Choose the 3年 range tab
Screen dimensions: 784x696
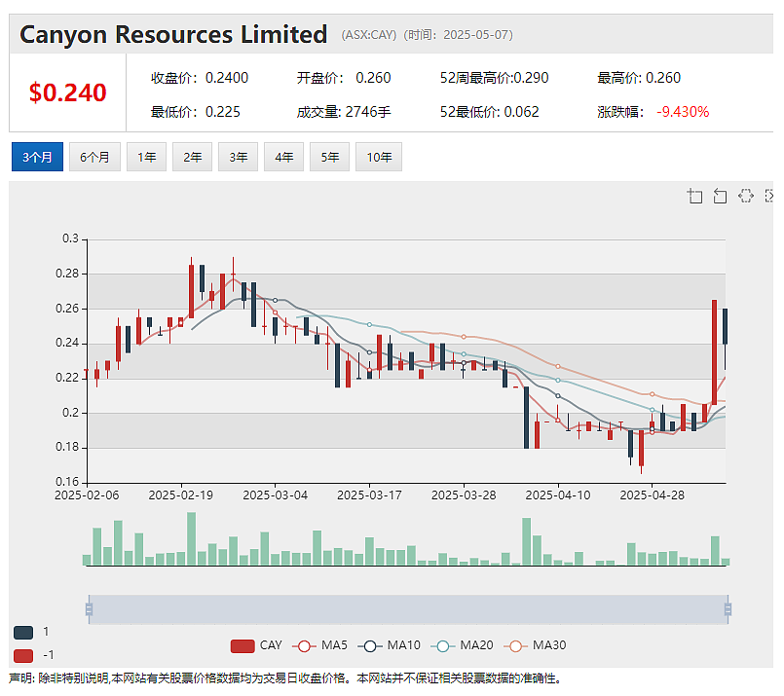tap(238, 157)
